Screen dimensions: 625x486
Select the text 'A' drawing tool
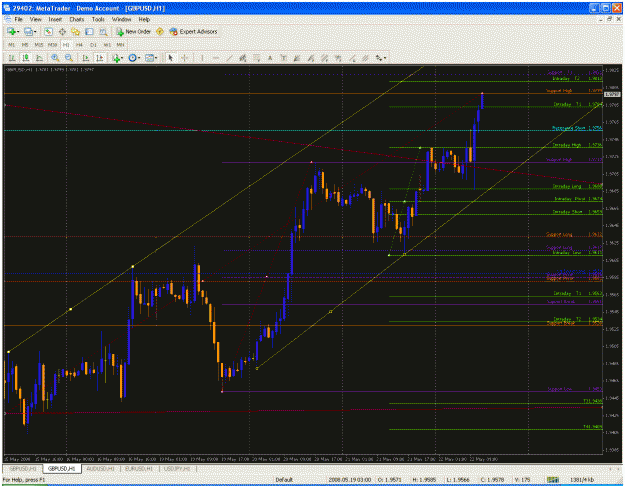tap(270, 58)
